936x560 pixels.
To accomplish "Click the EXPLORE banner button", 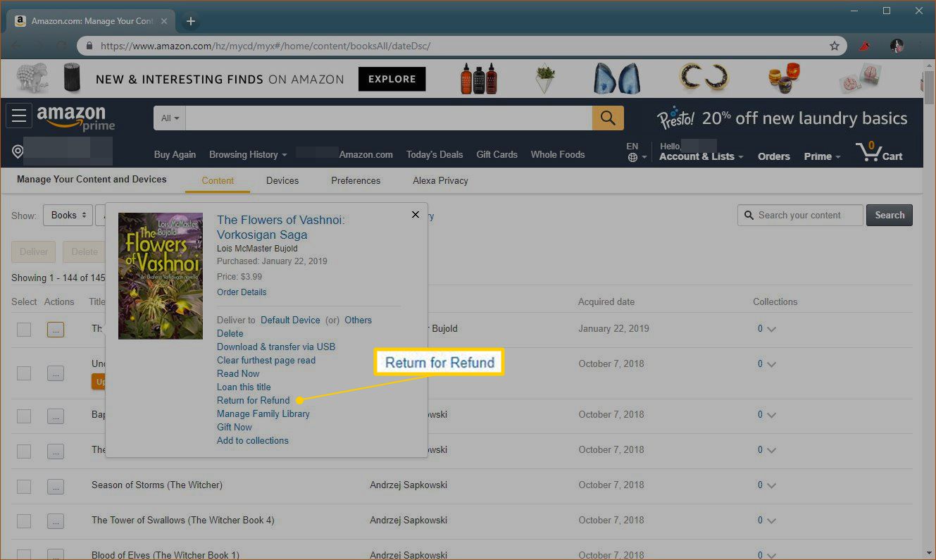I will (392, 79).
